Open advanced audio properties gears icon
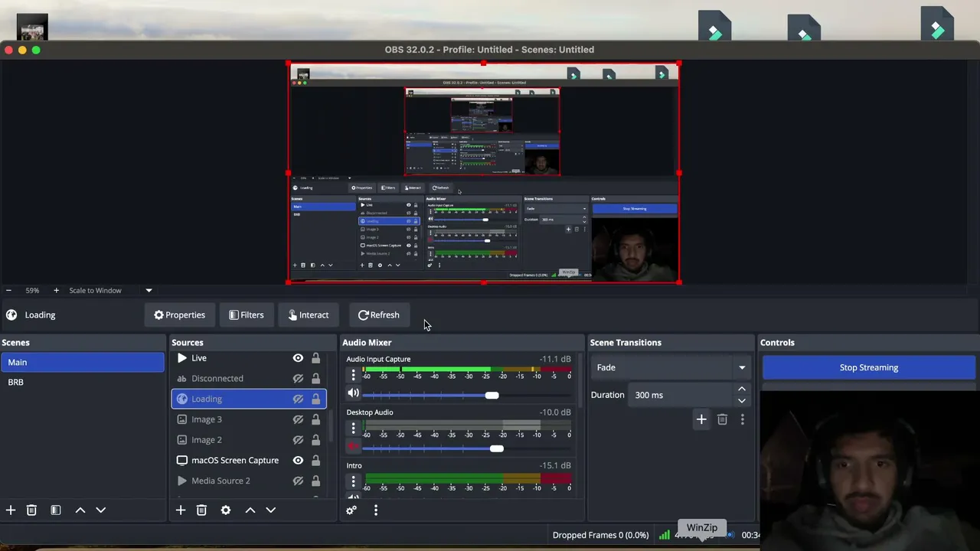This screenshot has width=980, height=551. tap(351, 510)
